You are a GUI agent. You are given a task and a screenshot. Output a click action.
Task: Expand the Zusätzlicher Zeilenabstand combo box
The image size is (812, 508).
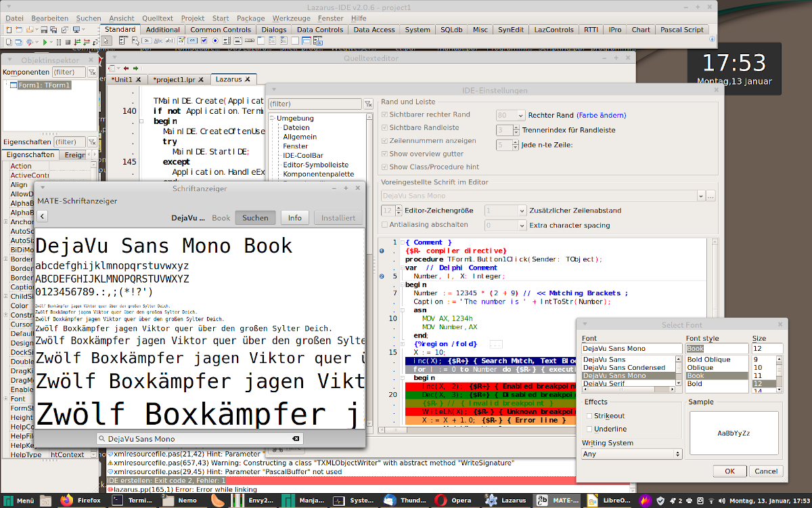[521, 211]
